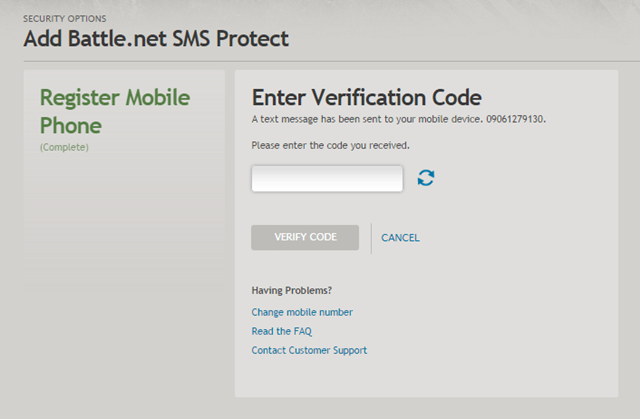Resend the code with the refresh icon

click(x=426, y=178)
